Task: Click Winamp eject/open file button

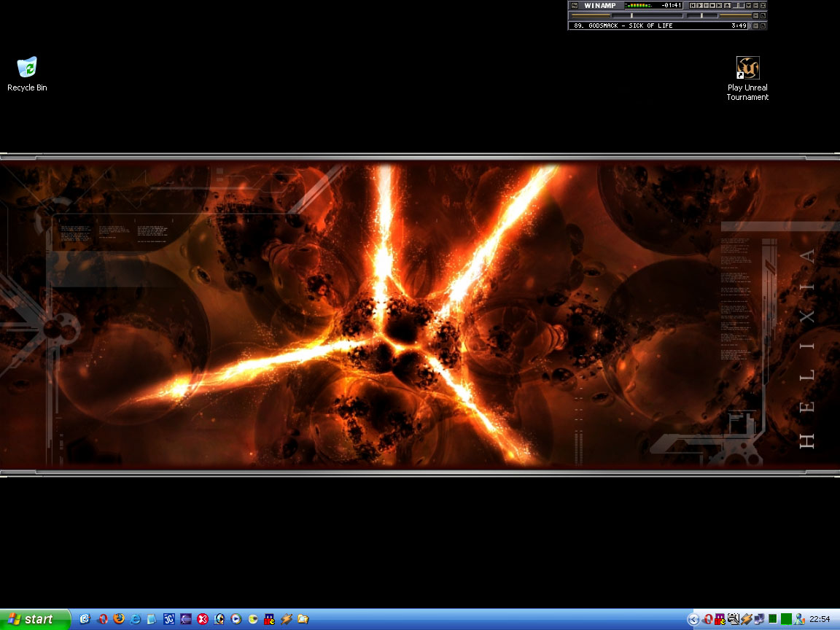Action: [x=728, y=5]
